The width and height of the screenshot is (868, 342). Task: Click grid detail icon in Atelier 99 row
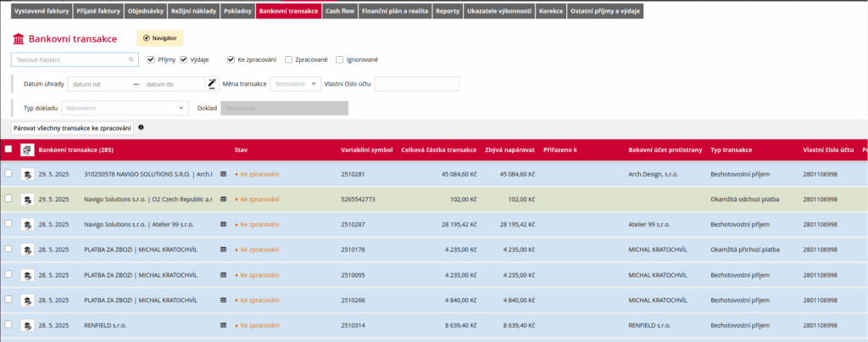click(x=224, y=225)
